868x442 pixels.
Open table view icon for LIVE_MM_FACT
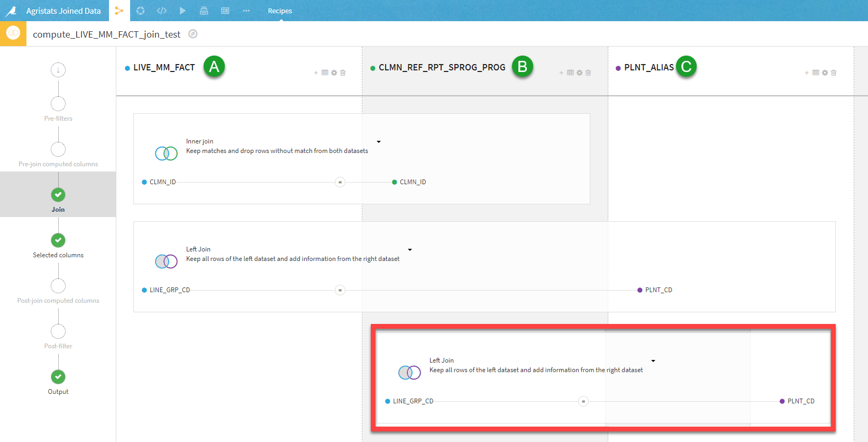325,73
